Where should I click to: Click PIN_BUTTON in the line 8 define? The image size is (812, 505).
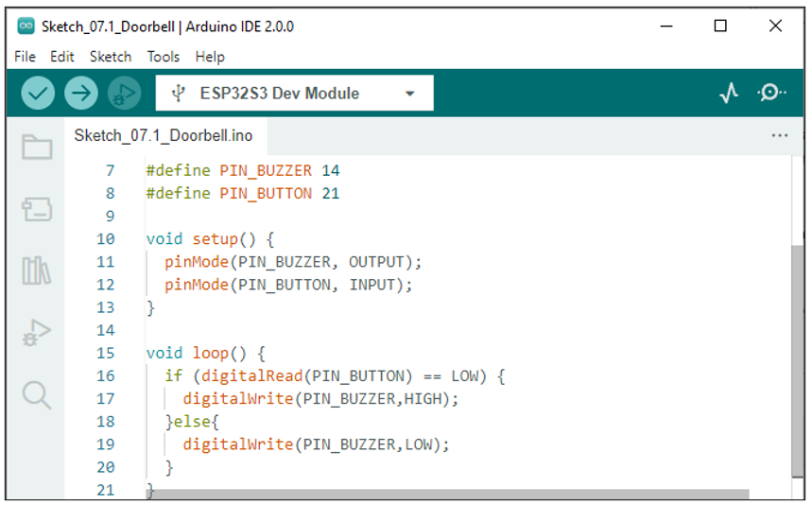coord(266,194)
